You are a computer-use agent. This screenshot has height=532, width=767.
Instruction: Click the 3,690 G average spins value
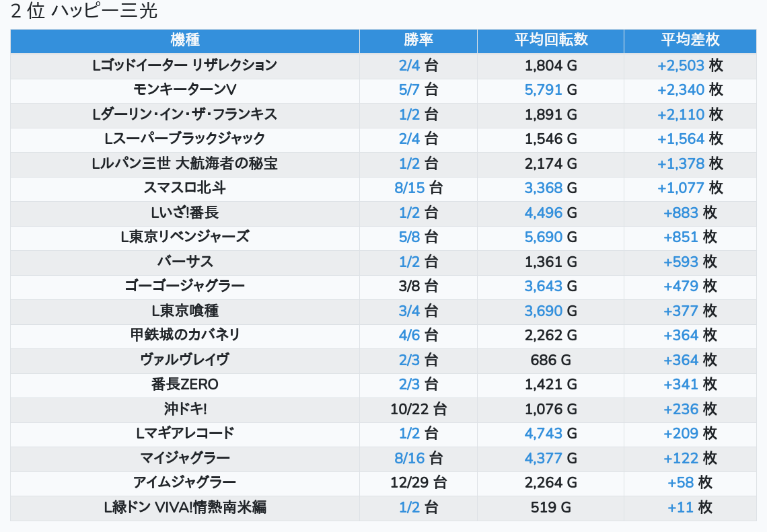(x=551, y=311)
